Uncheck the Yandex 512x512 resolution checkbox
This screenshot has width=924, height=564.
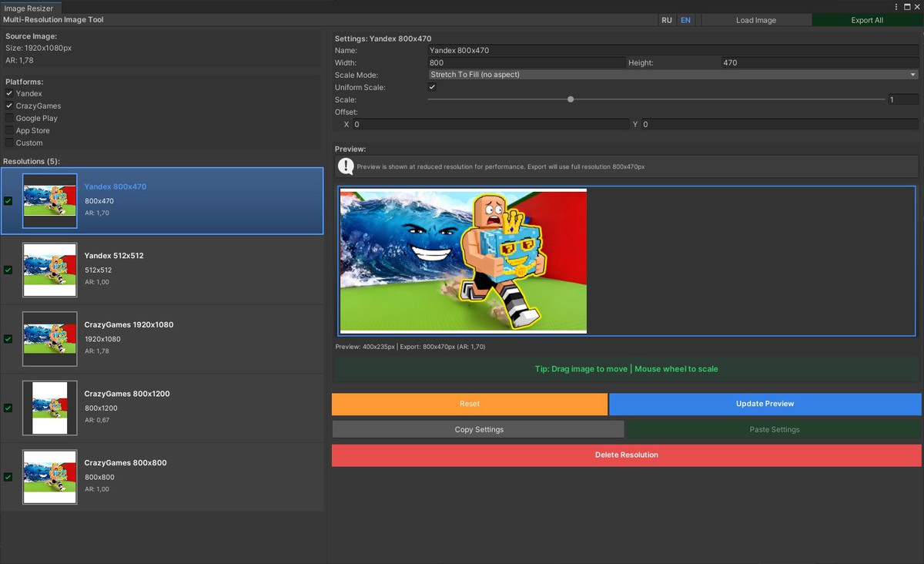[8, 270]
